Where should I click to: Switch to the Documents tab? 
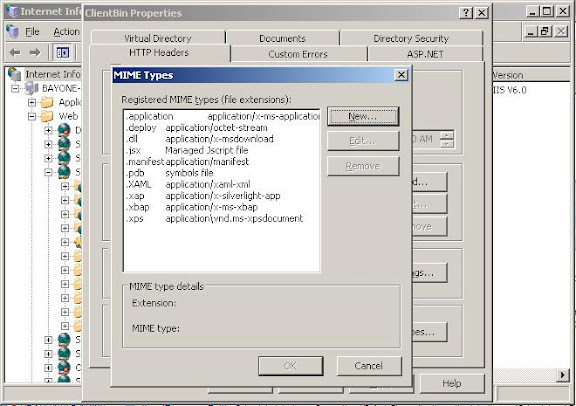(282, 38)
